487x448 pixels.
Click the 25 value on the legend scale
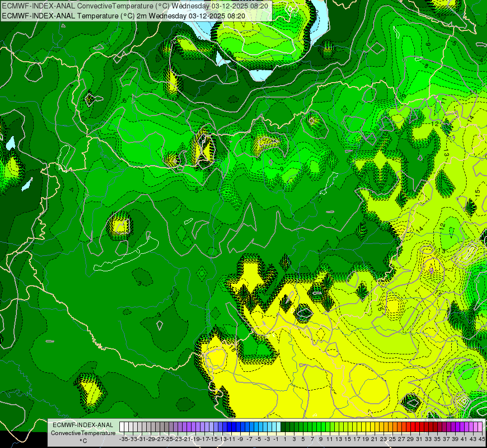point(392,439)
